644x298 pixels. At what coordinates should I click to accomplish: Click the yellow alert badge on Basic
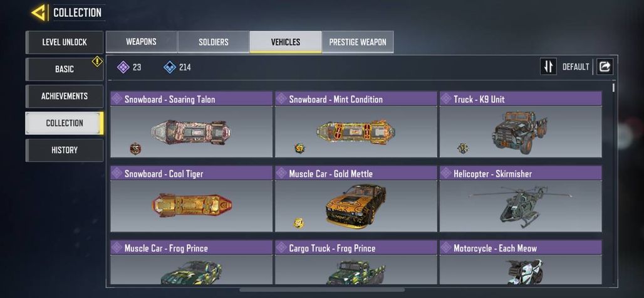[x=97, y=61]
